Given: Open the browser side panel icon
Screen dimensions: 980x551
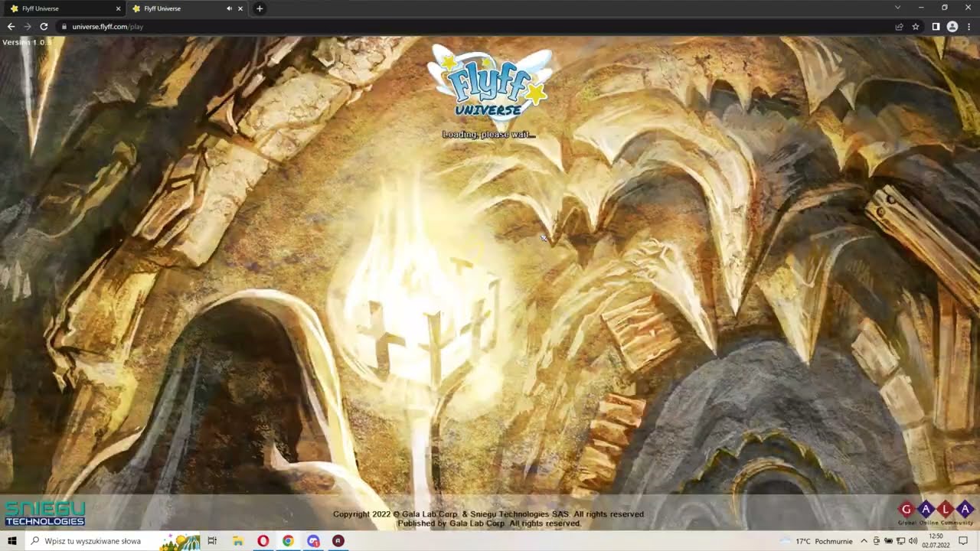Looking at the screenshot, I should [936, 26].
